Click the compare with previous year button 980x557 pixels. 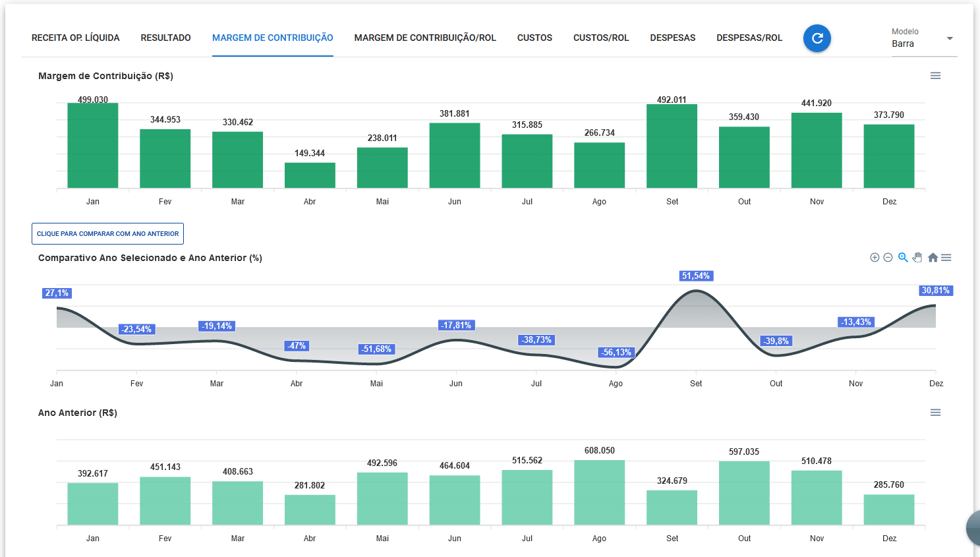(107, 234)
